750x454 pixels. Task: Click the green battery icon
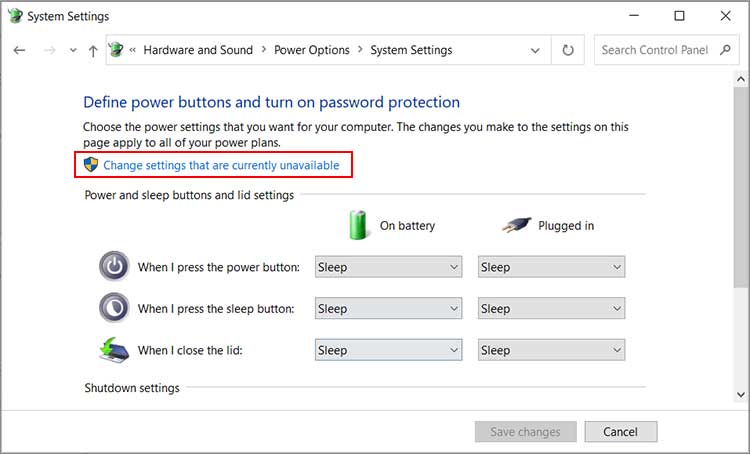click(358, 225)
